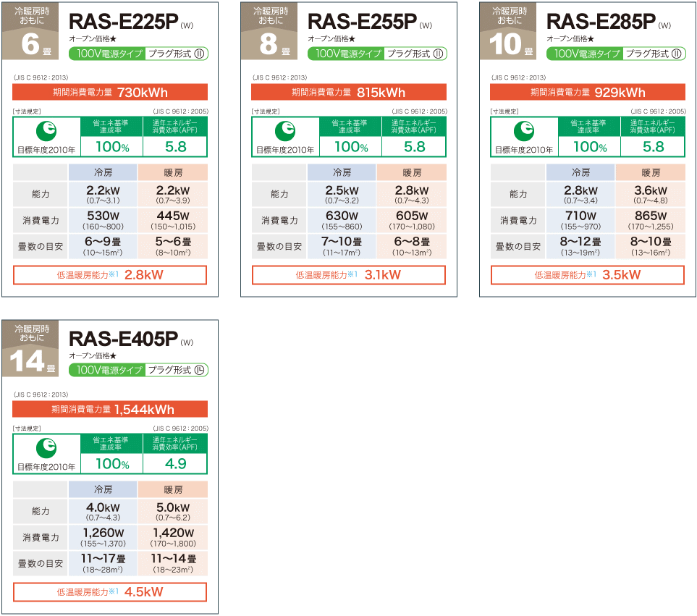This screenshot has height=616, width=697.
Task: Click the 2.5kW cooling capacity cell
Action: click(x=342, y=194)
